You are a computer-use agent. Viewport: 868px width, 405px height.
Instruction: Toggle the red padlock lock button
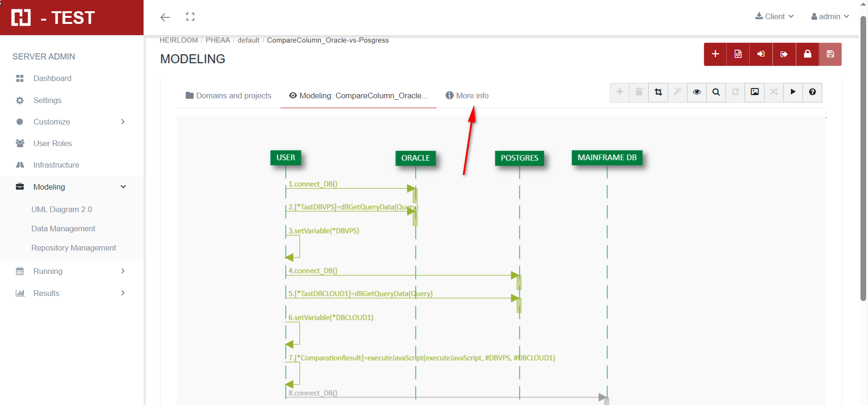[x=807, y=54]
